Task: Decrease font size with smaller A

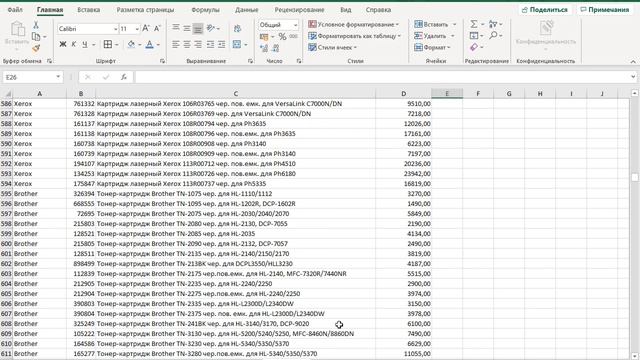Action: [157, 28]
